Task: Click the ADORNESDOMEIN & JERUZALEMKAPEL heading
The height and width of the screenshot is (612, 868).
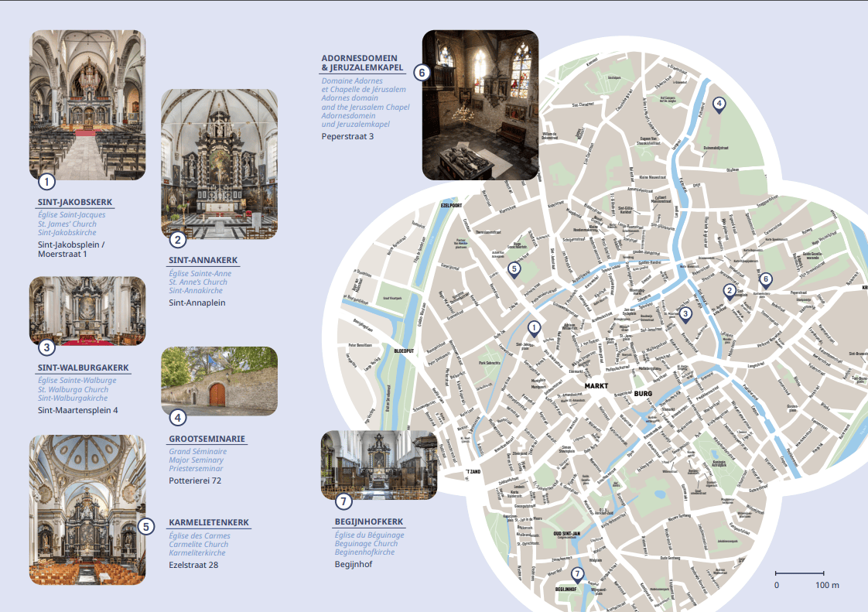Action: point(363,63)
